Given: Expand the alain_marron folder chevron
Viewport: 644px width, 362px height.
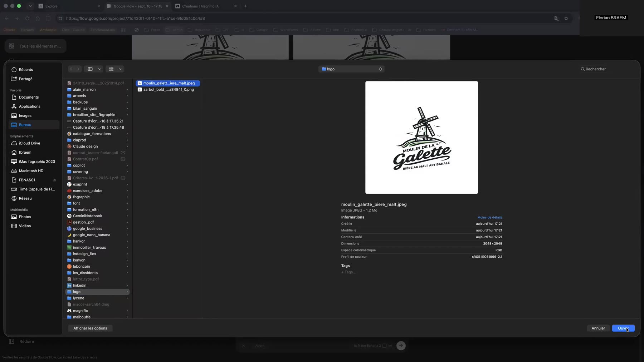Looking at the screenshot, I should pos(127,90).
